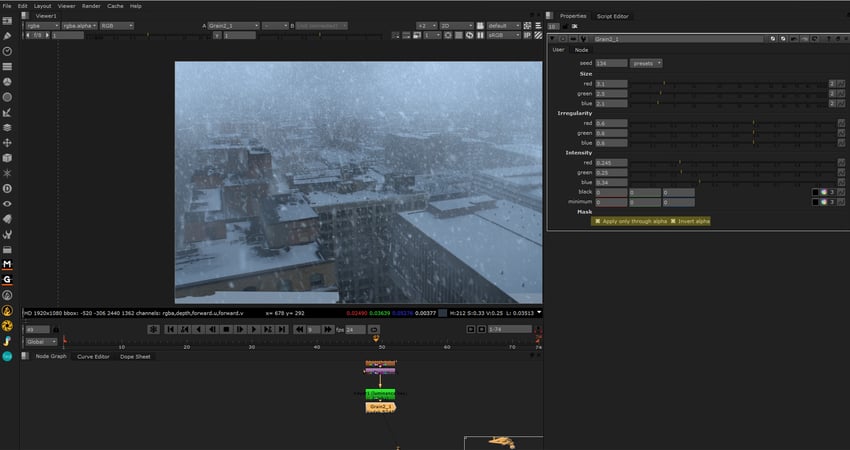Toggle the viewer overlay stripes icon
The image size is (850, 450).
[x=538, y=35]
